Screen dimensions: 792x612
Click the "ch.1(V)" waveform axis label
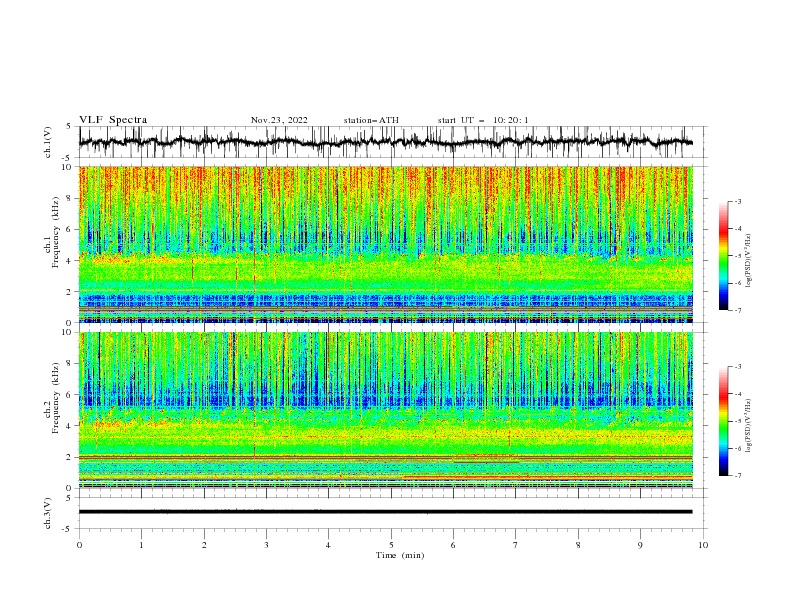[48, 142]
